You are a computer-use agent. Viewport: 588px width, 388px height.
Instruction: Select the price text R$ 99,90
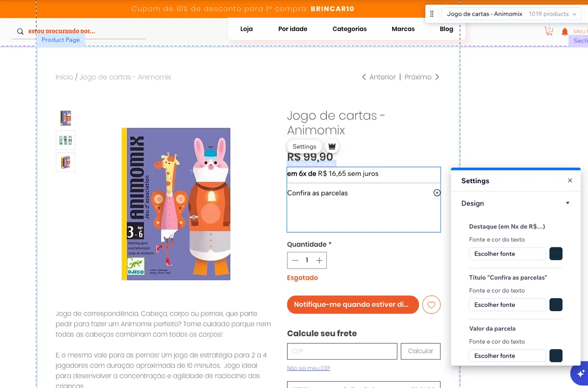(x=310, y=157)
